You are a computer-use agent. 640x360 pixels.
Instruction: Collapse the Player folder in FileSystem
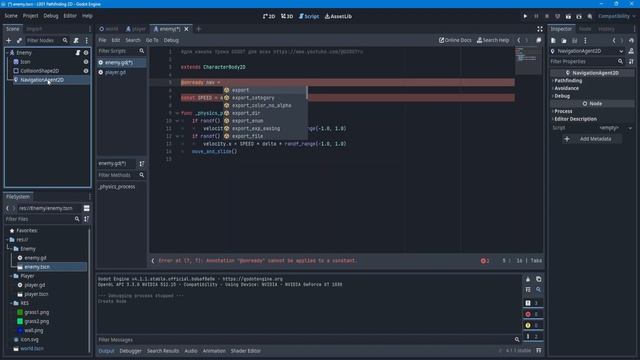11,276
